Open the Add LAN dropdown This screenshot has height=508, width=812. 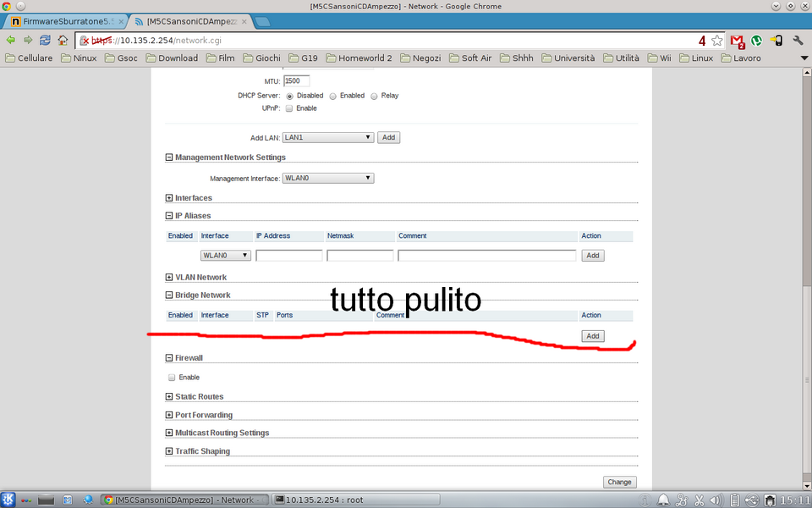tap(329, 137)
